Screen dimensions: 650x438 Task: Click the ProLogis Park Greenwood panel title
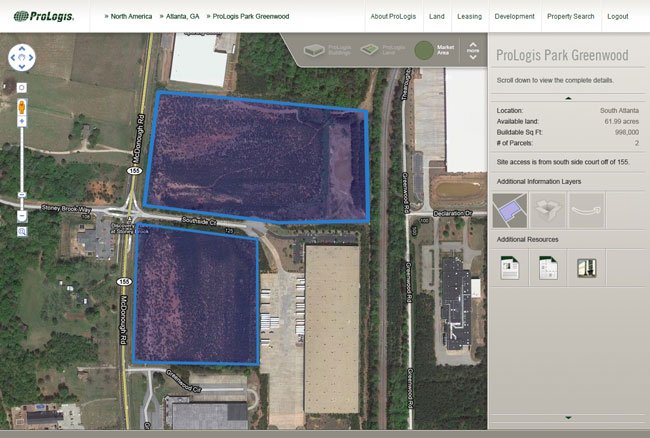pos(562,55)
